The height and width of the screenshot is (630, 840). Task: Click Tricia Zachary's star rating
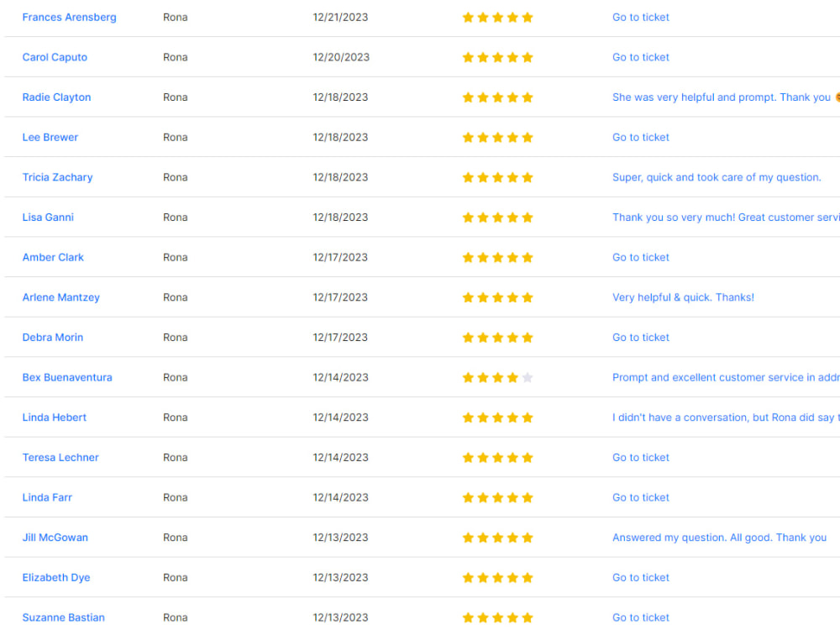click(497, 177)
